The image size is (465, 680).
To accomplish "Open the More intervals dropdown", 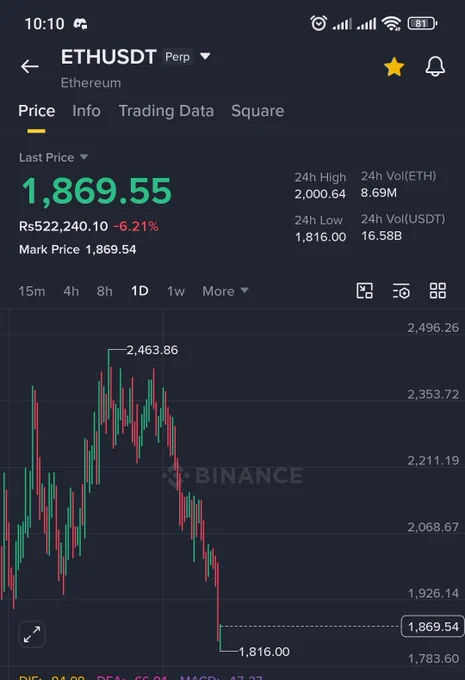I will [225, 291].
